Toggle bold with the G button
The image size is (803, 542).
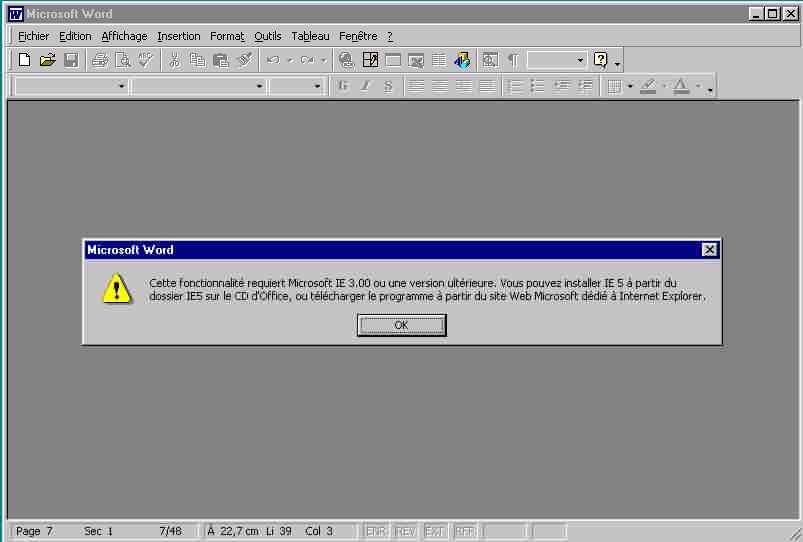pyautogui.click(x=343, y=86)
